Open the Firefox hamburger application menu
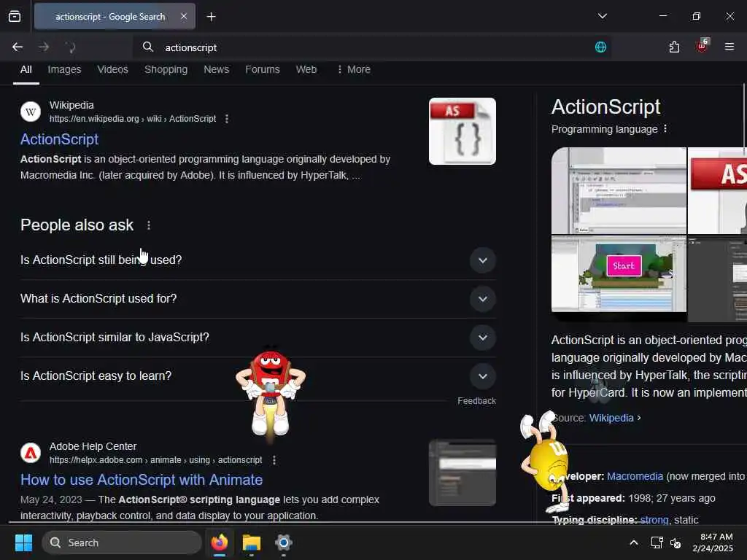This screenshot has height=560, width=747. (729, 47)
